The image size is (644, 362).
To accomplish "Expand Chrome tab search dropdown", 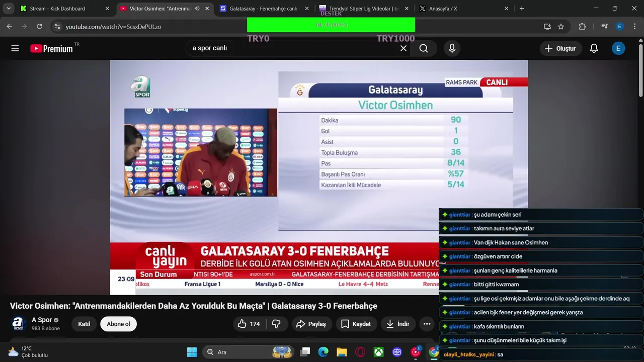I will tap(9, 9).
